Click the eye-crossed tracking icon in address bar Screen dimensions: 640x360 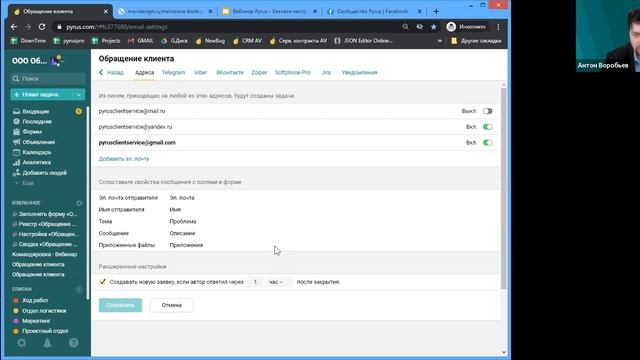(x=420, y=27)
